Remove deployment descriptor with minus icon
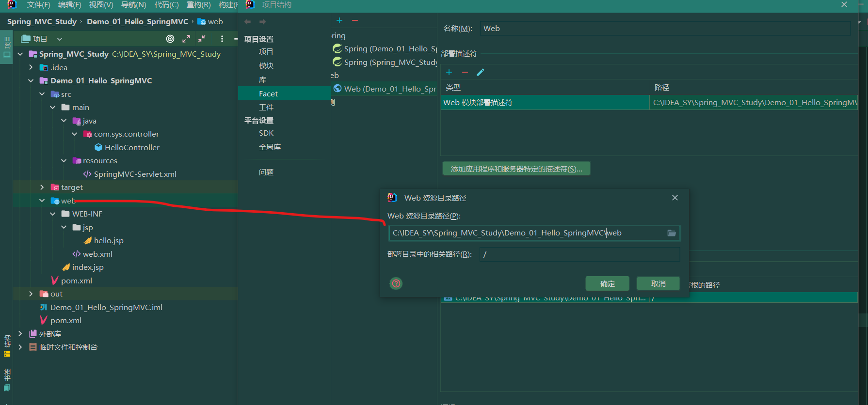 pos(465,72)
